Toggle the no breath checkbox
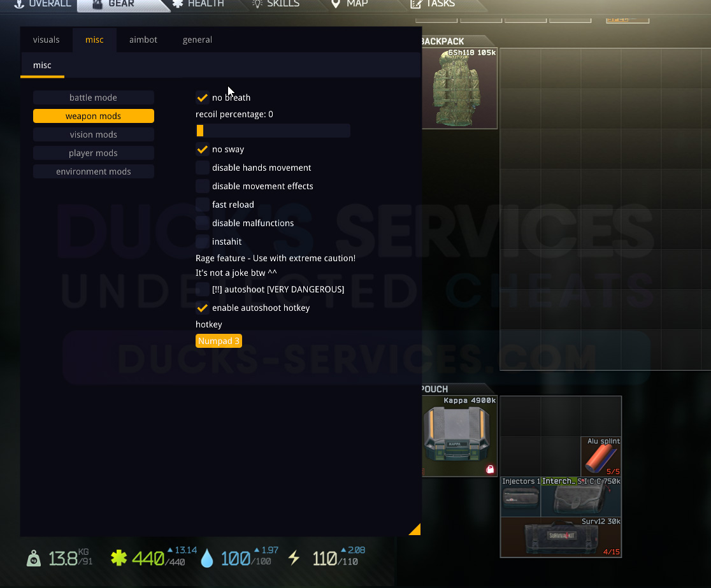Screen dimensions: 711x588 pyautogui.click(x=202, y=97)
